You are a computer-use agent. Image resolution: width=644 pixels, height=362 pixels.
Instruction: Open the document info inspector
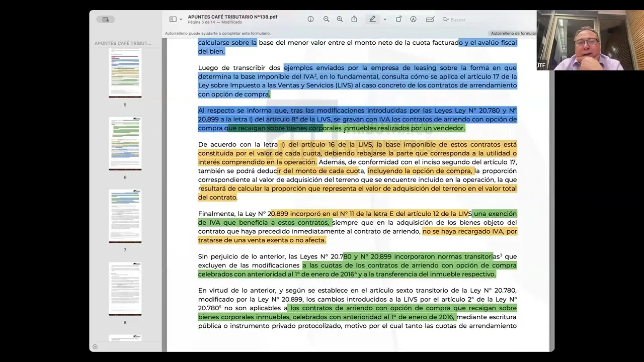click(x=310, y=19)
